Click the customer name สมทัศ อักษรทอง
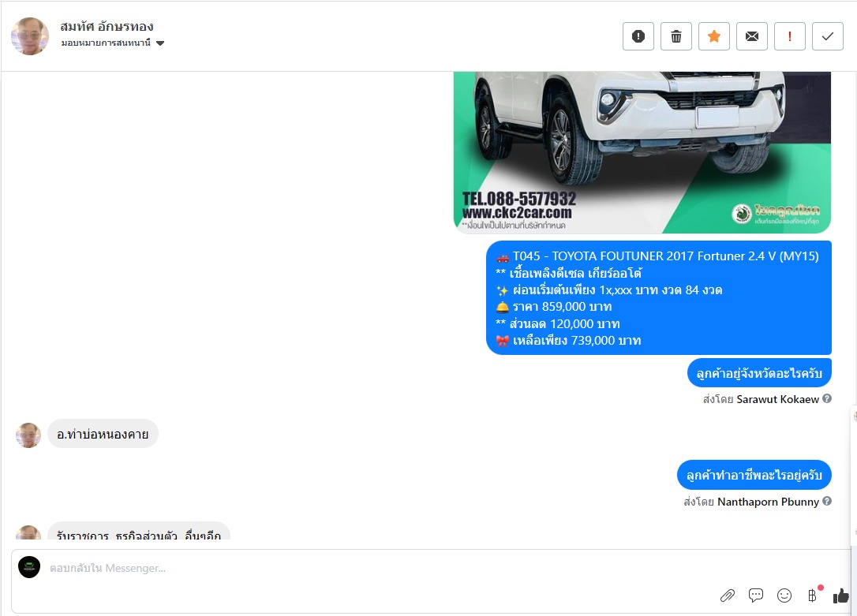 (x=107, y=26)
